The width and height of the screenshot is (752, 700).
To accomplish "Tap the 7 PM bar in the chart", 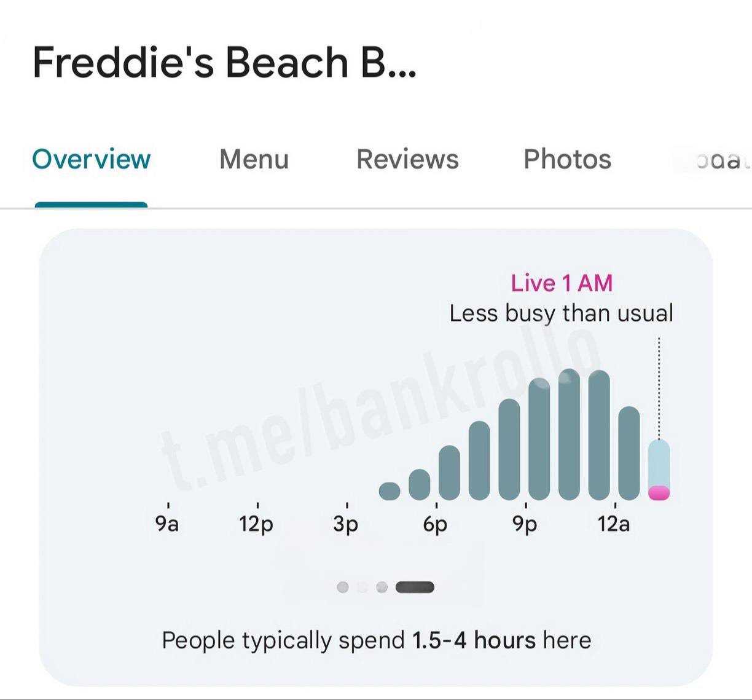I will point(479,460).
